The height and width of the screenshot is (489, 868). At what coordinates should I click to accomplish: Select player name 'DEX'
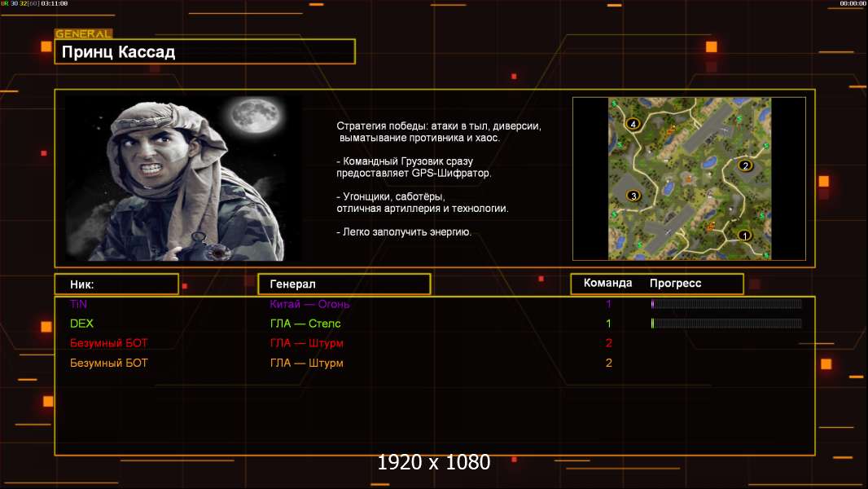pyautogui.click(x=81, y=324)
